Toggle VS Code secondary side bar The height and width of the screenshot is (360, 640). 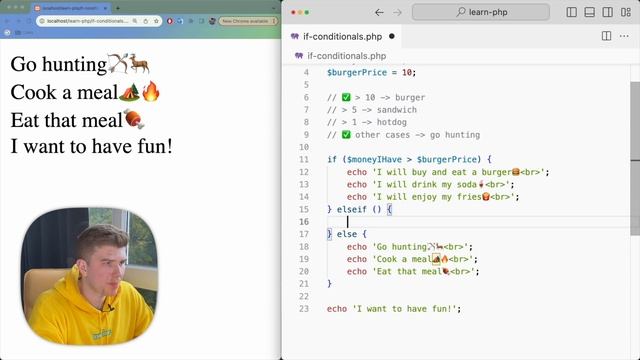pyautogui.click(x=607, y=12)
